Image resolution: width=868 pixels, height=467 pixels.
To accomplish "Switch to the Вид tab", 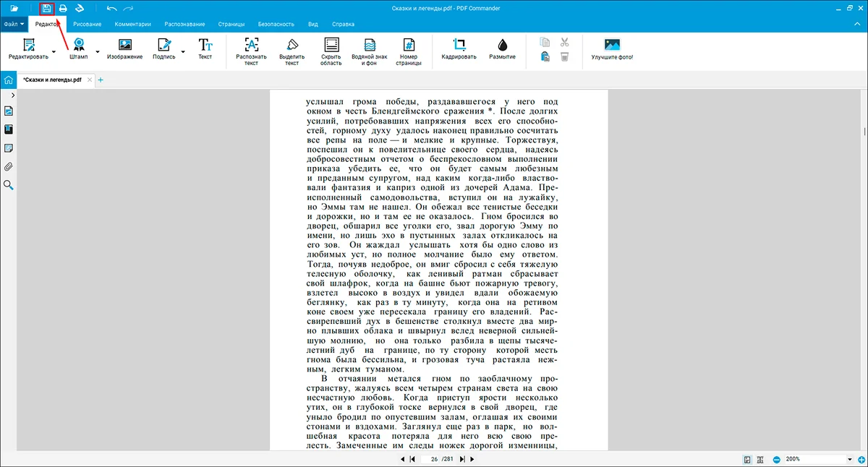I will [313, 24].
